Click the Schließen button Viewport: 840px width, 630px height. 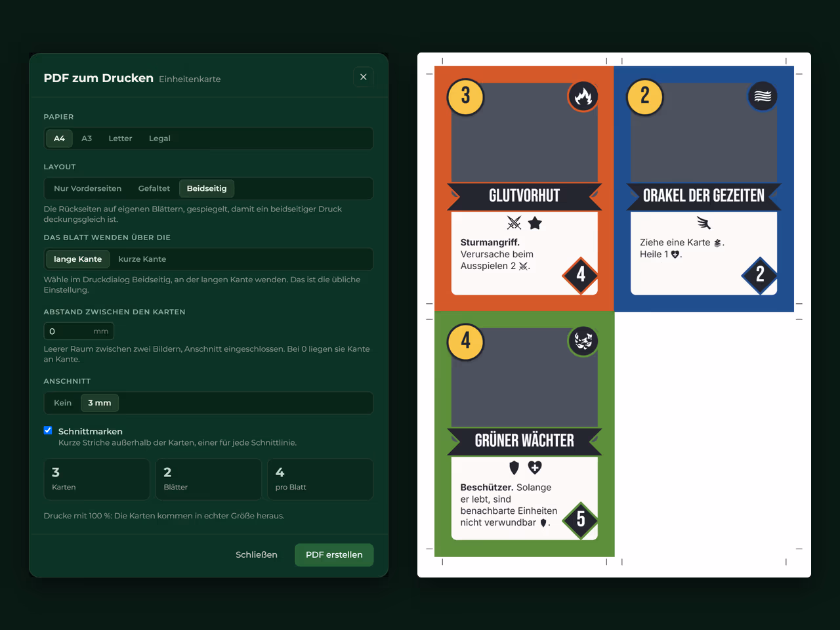click(257, 555)
